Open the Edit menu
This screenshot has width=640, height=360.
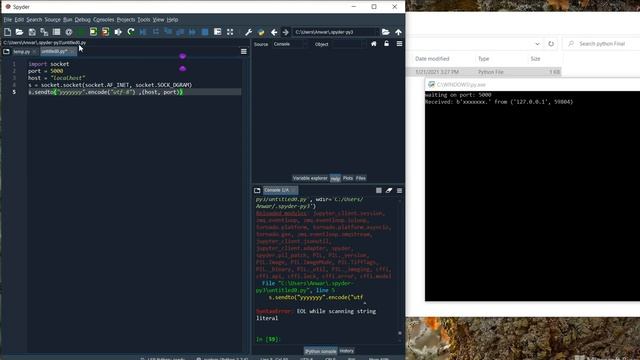[x=19, y=20]
